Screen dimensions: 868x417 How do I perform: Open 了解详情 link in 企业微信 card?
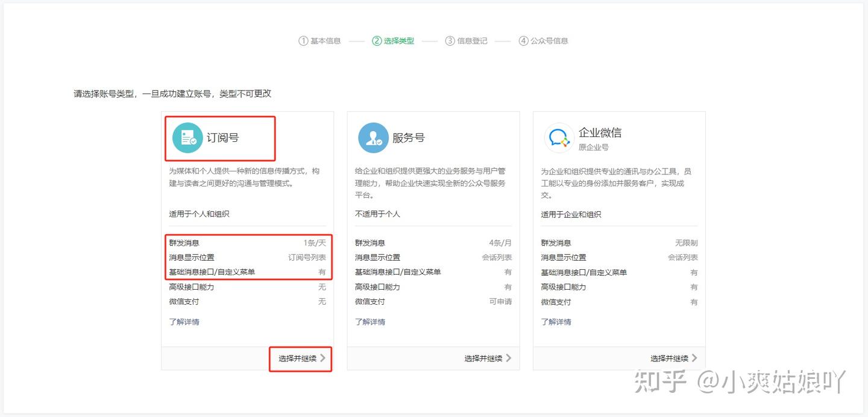(x=556, y=322)
